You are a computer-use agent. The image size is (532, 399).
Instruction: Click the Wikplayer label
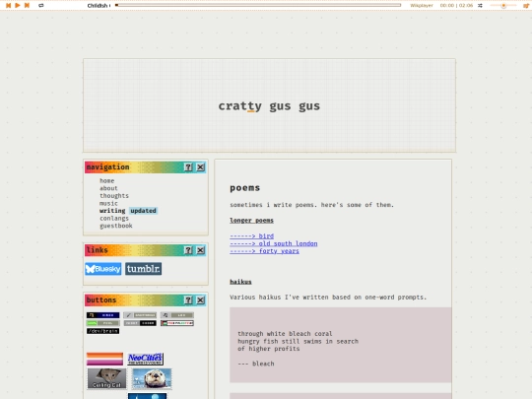422,6
